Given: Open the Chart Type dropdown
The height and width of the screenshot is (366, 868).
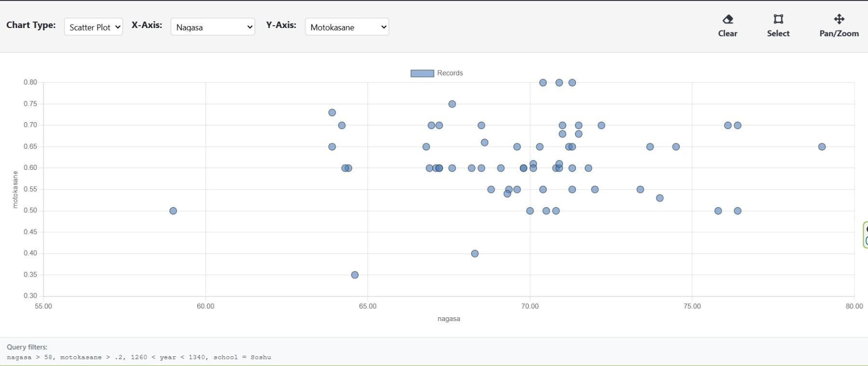Looking at the screenshot, I should pyautogui.click(x=94, y=27).
